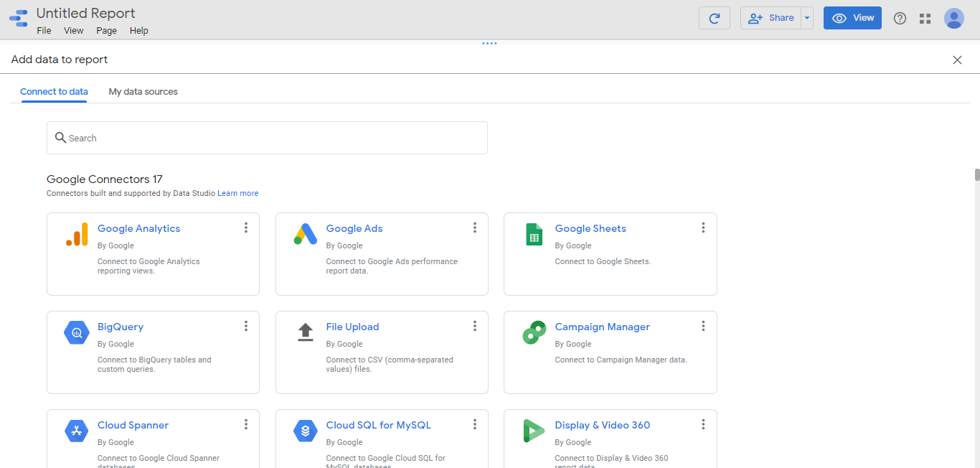
Task: Click the Google Sheets connector icon
Action: pos(534,234)
